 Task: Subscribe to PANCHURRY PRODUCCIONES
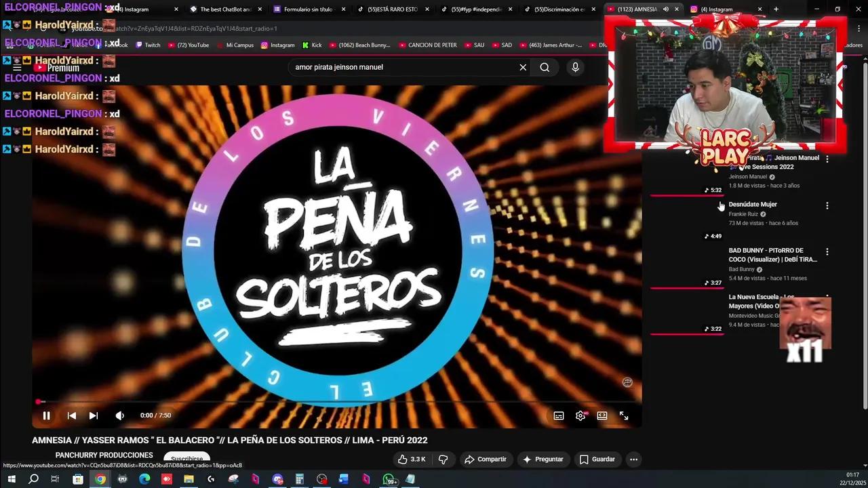tap(186, 458)
